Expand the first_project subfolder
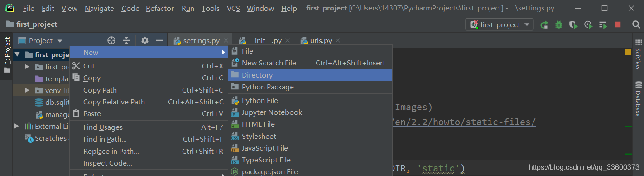 (27, 67)
